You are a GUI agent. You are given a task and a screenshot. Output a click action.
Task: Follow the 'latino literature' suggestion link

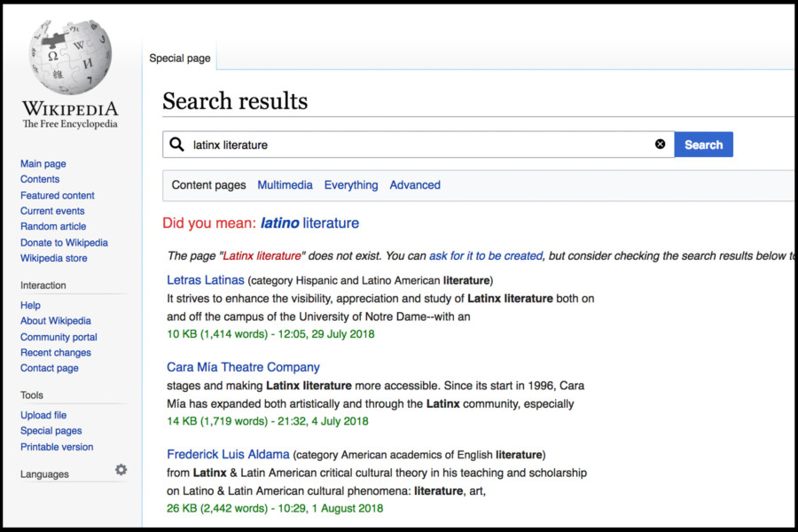click(309, 223)
